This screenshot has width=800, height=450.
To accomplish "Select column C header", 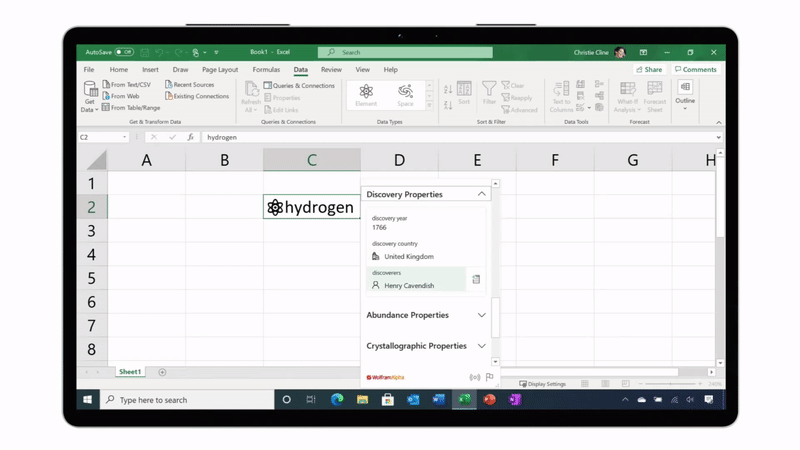I will [312, 160].
